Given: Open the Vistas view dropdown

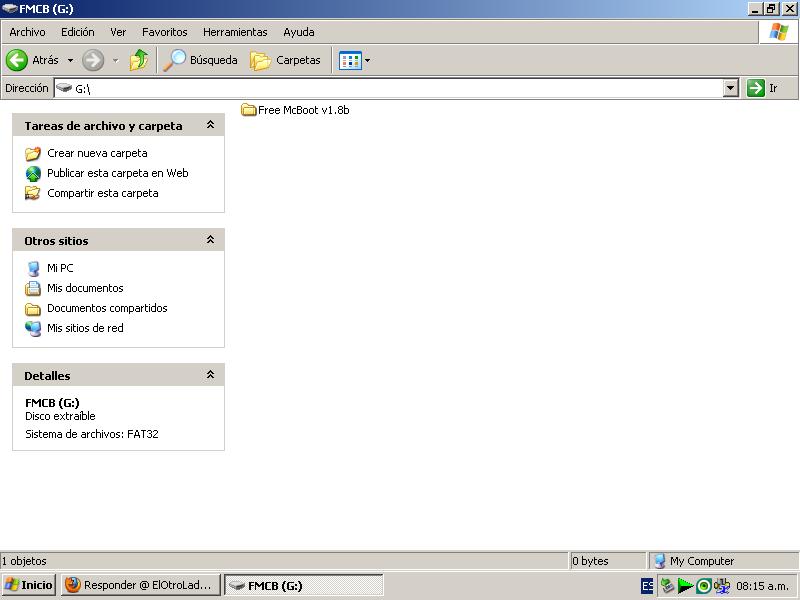Looking at the screenshot, I should click(x=355, y=60).
